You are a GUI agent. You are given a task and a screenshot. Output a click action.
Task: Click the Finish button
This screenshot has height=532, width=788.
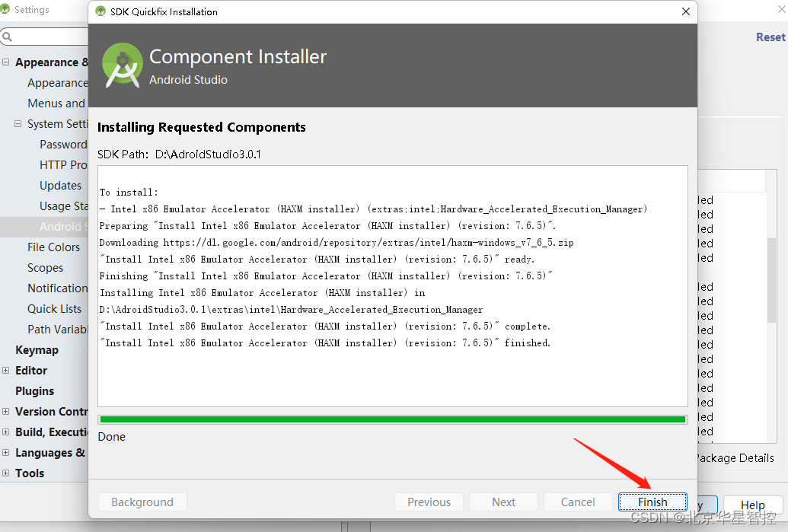tap(652, 502)
